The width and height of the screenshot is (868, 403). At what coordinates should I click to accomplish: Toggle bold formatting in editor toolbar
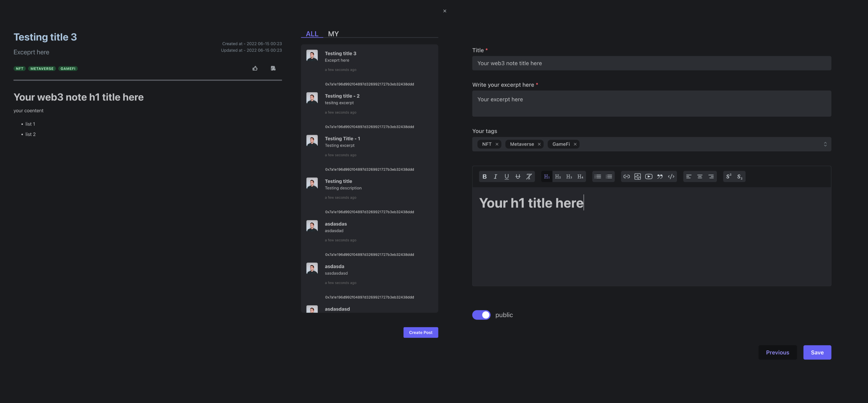(x=484, y=177)
